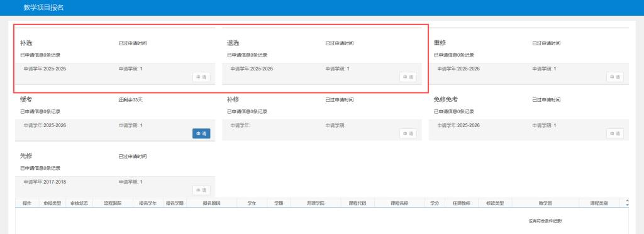Click 已过申请时间 in the 补选 card
This screenshot has width=644, height=234.
[x=132, y=43]
